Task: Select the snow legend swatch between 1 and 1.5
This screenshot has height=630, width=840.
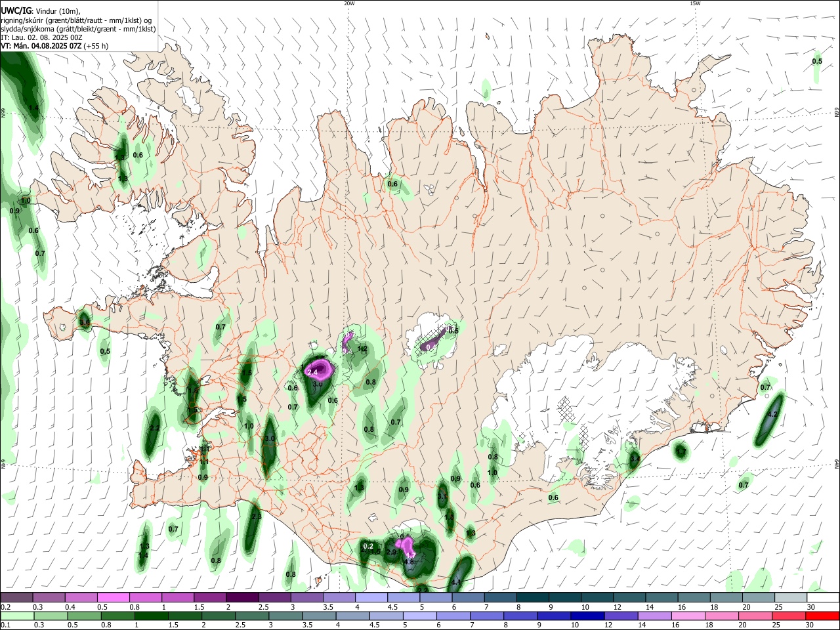Action: (178, 598)
